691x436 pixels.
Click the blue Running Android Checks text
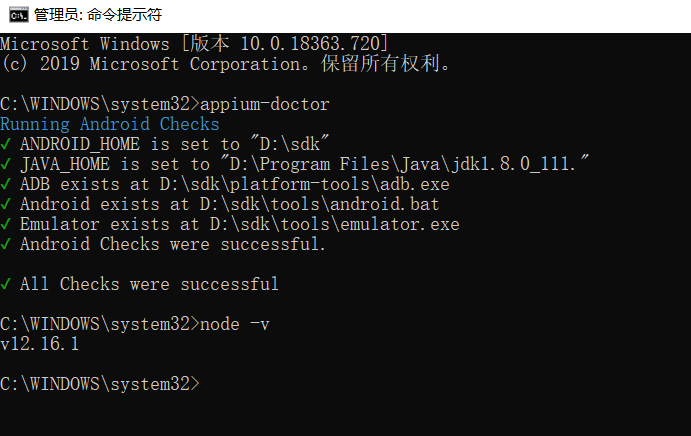[110, 124]
